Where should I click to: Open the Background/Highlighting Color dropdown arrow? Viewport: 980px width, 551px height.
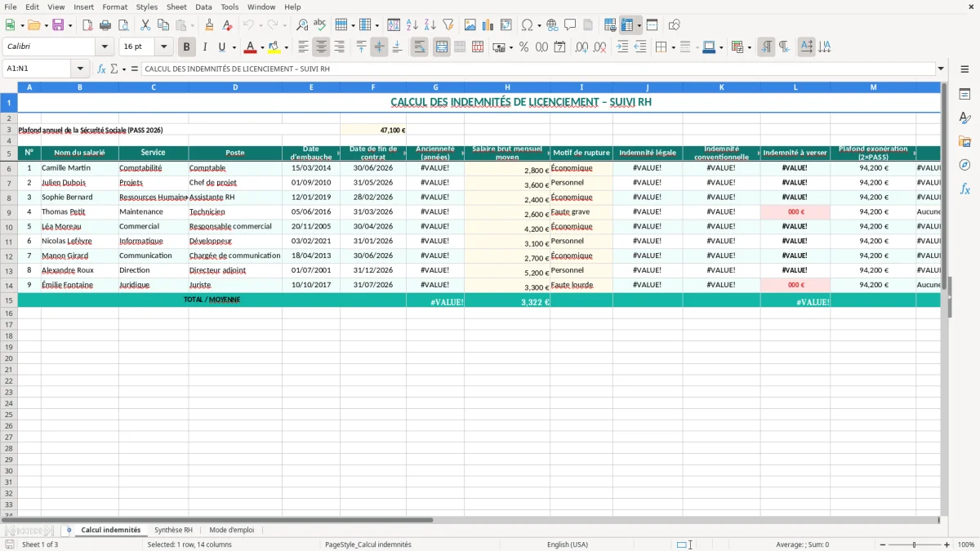point(286,47)
